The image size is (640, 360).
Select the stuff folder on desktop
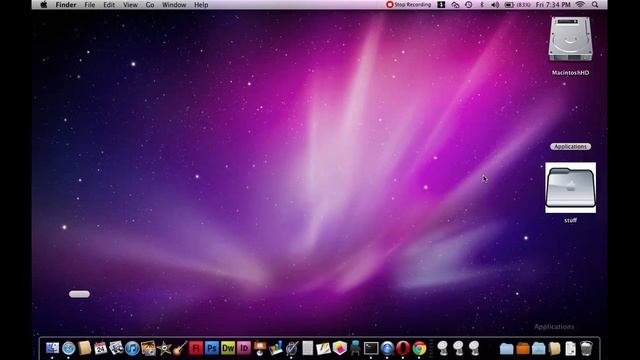coord(571,188)
